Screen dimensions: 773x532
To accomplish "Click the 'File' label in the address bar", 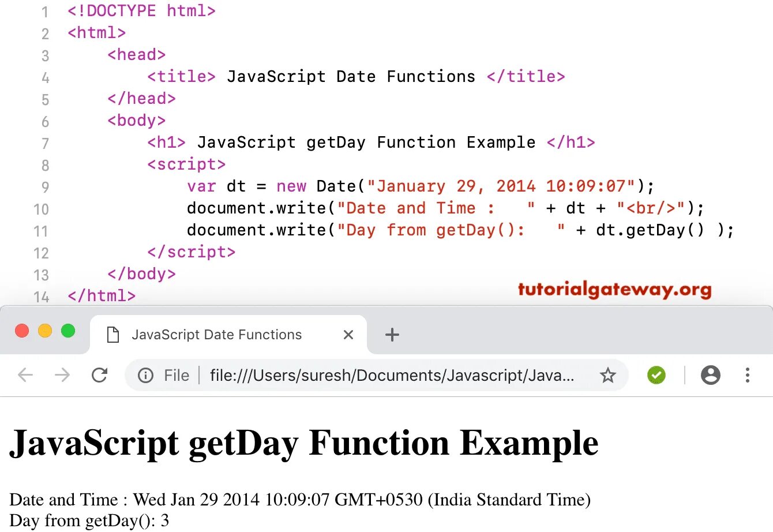I will [177, 376].
